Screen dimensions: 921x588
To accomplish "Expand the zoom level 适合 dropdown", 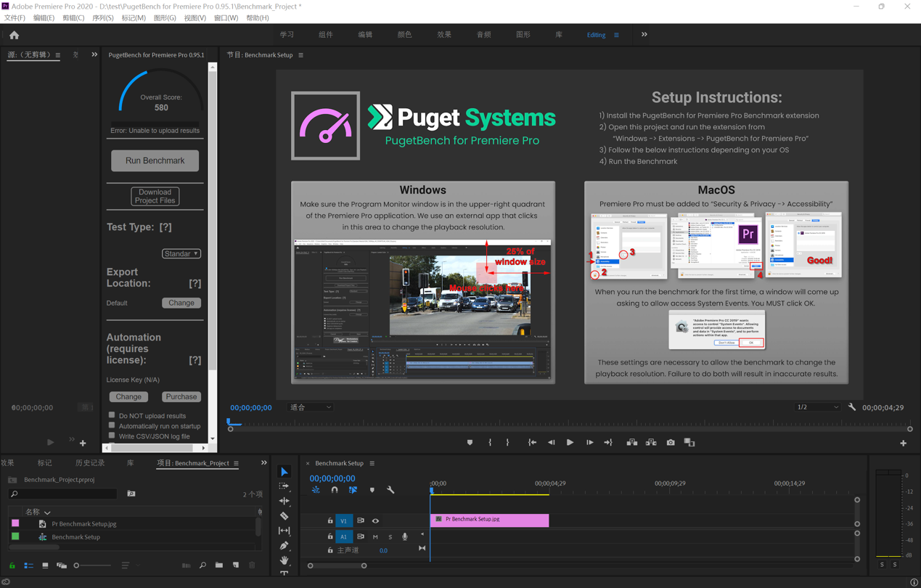I will coord(311,407).
